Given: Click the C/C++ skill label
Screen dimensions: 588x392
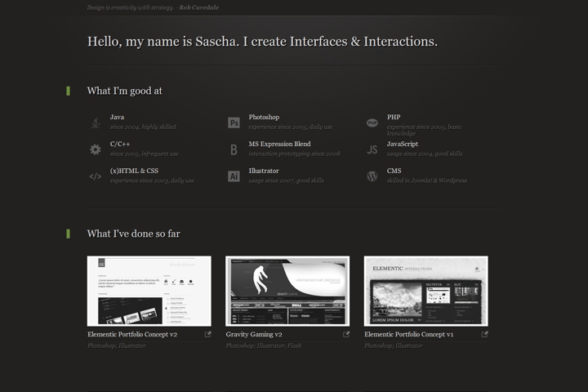Looking at the screenshot, I should [x=120, y=144].
